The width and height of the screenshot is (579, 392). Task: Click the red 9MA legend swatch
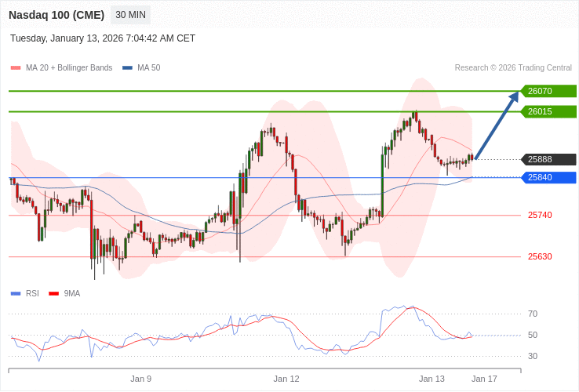(x=54, y=294)
